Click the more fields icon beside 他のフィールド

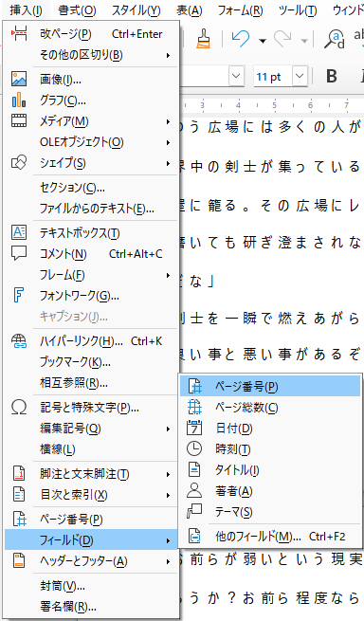[194, 537]
